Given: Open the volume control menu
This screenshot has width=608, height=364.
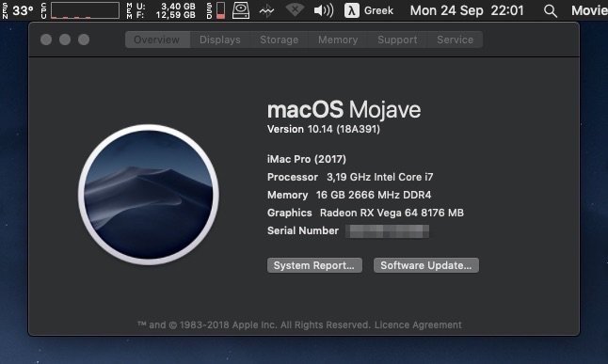Looking at the screenshot, I should [x=324, y=10].
